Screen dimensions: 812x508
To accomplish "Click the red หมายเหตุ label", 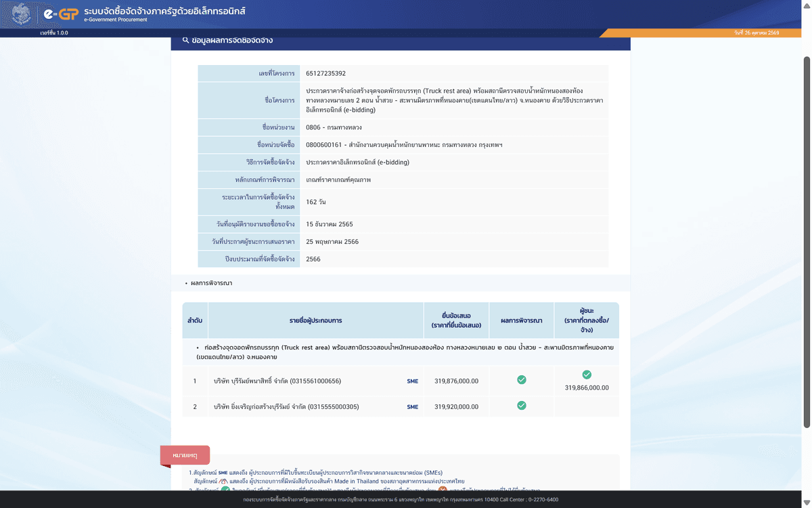I will [185, 455].
